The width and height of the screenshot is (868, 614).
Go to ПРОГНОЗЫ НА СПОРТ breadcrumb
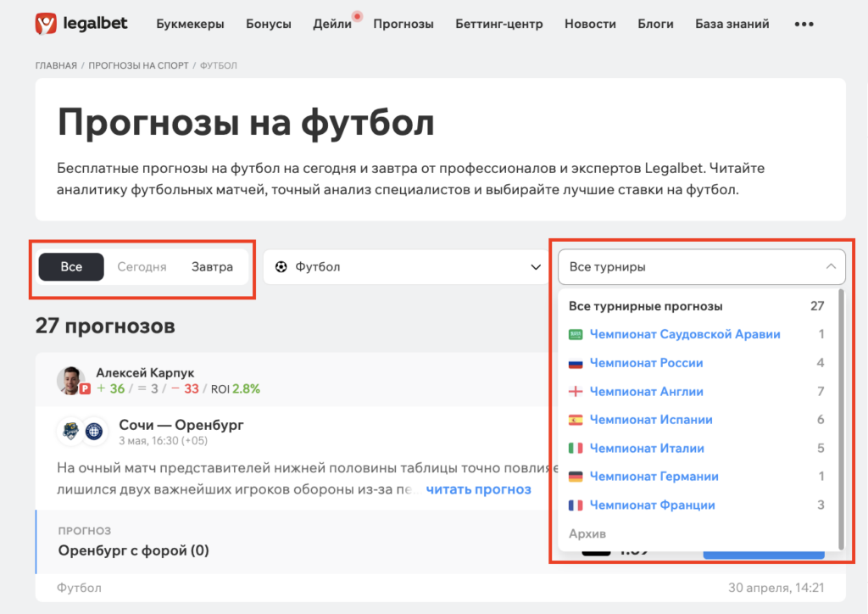point(138,65)
